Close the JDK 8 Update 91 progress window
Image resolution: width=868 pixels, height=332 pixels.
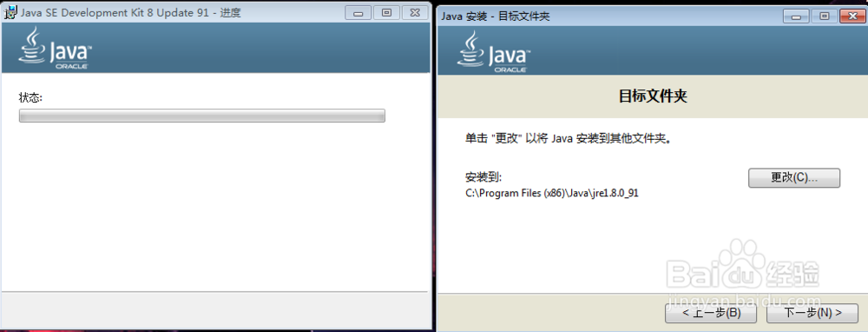tap(415, 13)
